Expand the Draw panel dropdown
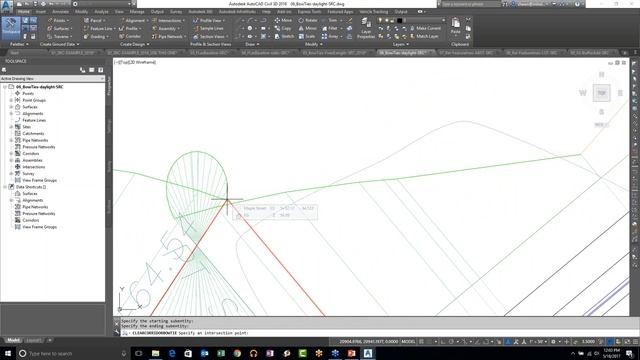The height and width of the screenshot is (360, 640). [x=252, y=44]
